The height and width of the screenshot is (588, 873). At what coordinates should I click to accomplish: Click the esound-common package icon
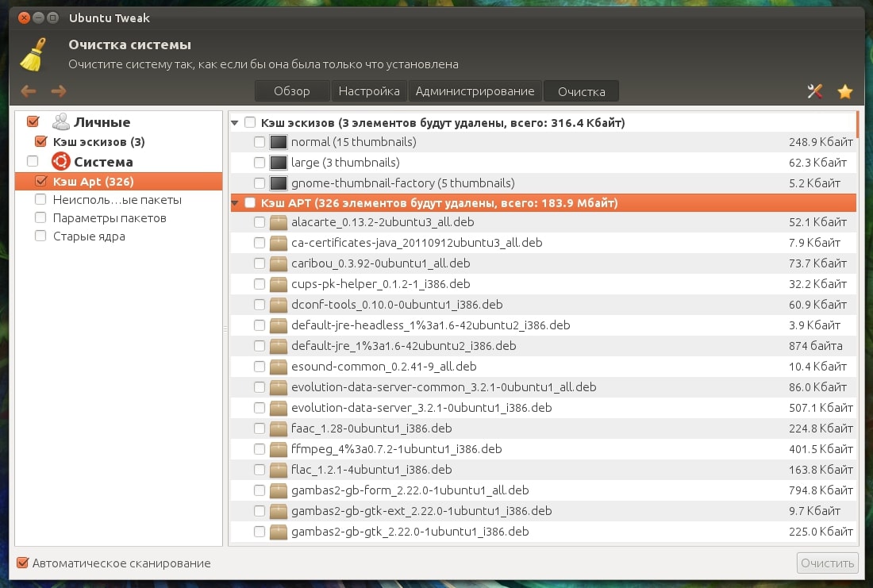[279, 367]
